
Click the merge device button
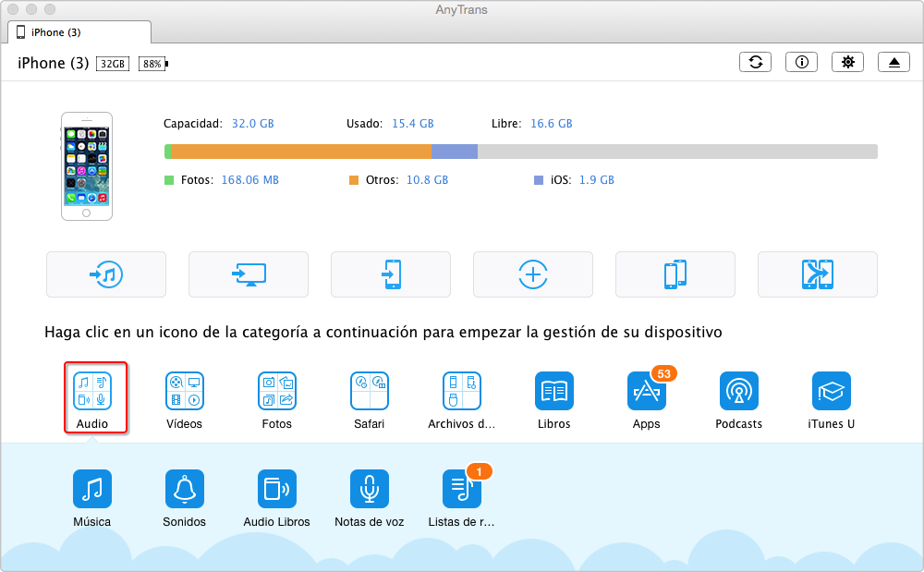pyautogui.click(x=818, y=274)
